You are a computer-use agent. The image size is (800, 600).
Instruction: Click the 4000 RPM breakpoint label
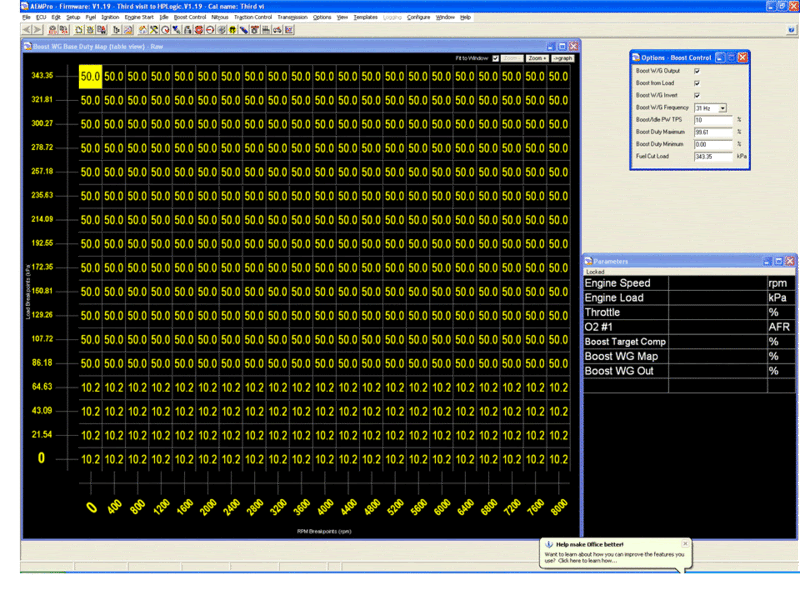tap(325, 507)
